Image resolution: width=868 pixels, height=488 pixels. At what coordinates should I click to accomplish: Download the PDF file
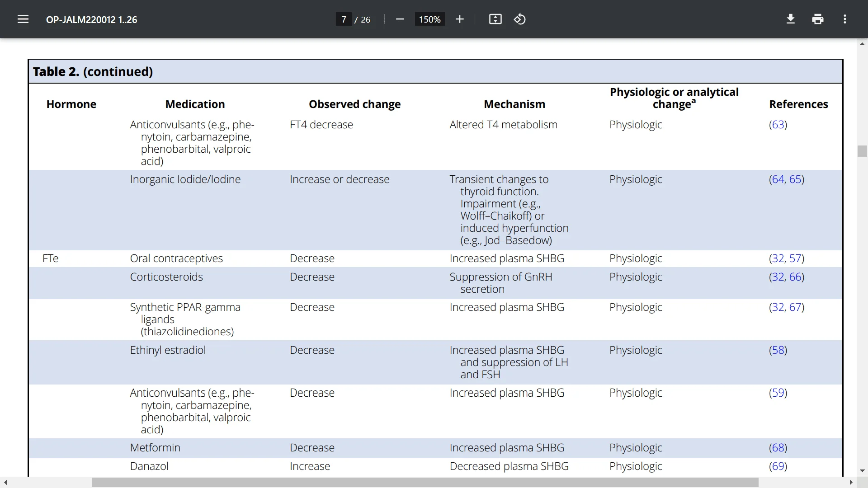pos(791,19)
